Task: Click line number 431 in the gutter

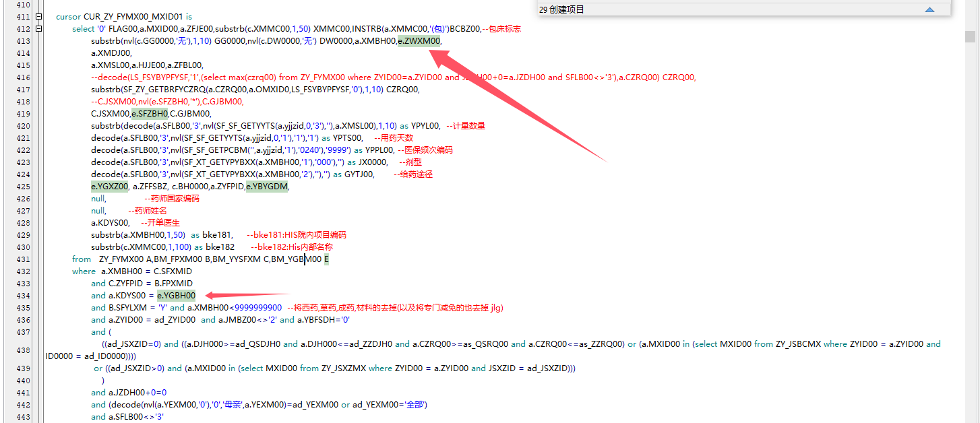Action: click(x=22, y=259)
